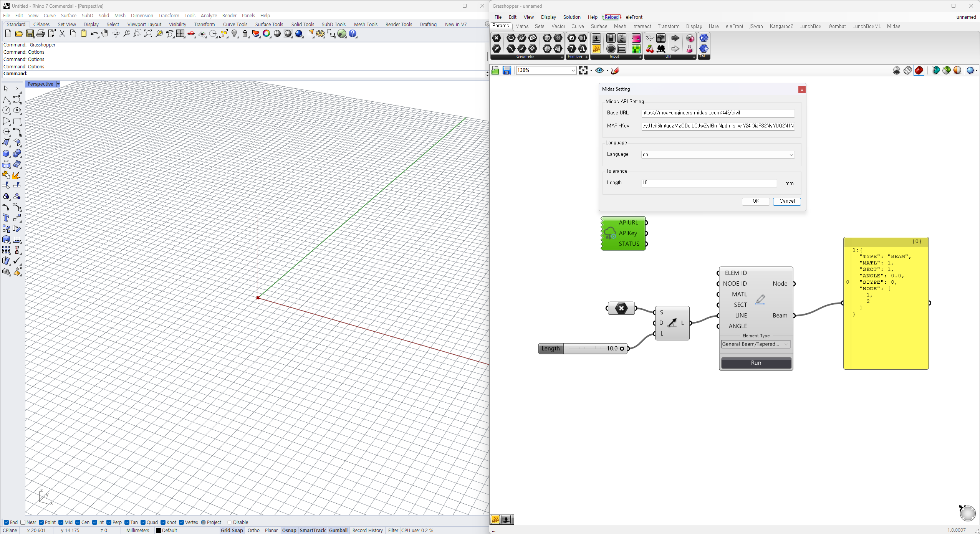Toggle Quad osnap checkbox
This screenshot has width=980, height=534.
pos(143,522)
